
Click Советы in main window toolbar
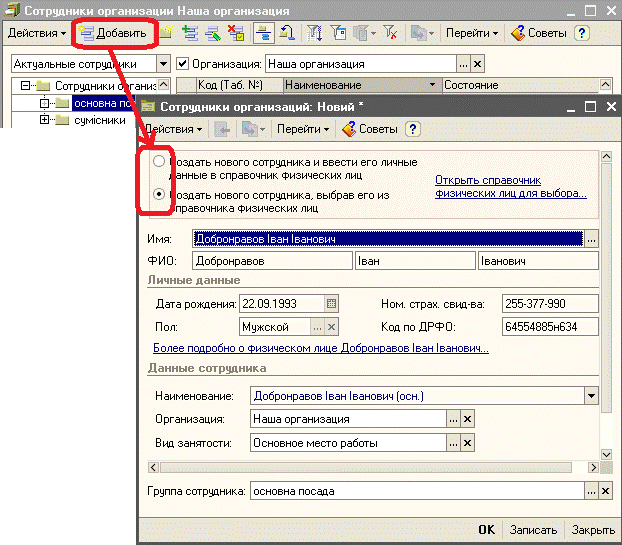539,33
